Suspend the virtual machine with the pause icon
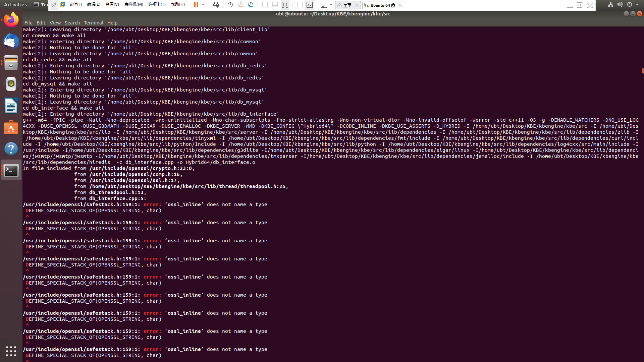Image resolution: width=644 pixels, height=362 pixels. coord(196,5)
